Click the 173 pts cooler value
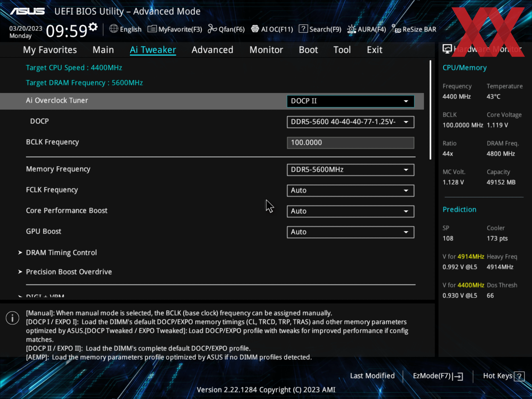 [x=497, y=239]
